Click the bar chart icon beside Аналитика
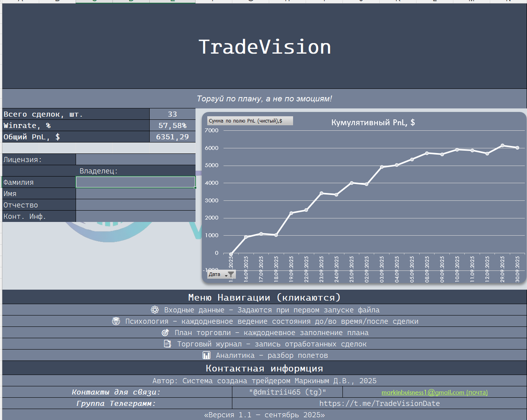This screenshot has height=420, width=527. tap(206, 355)
